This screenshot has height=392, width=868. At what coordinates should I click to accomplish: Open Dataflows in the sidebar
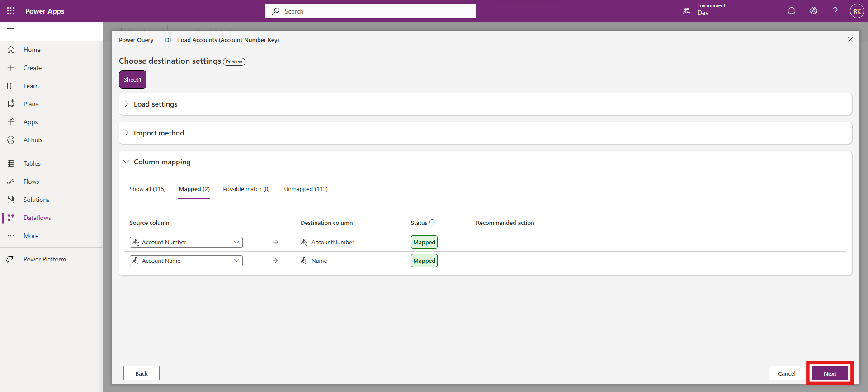pyautogui.click(x=37, y=218)
